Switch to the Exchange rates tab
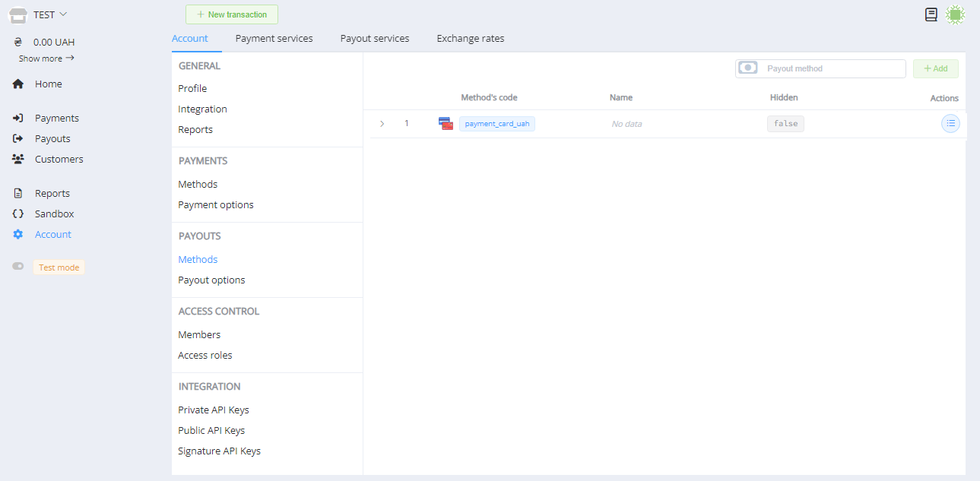Viewport: 980px width, 481px height. tap(470, 39)
